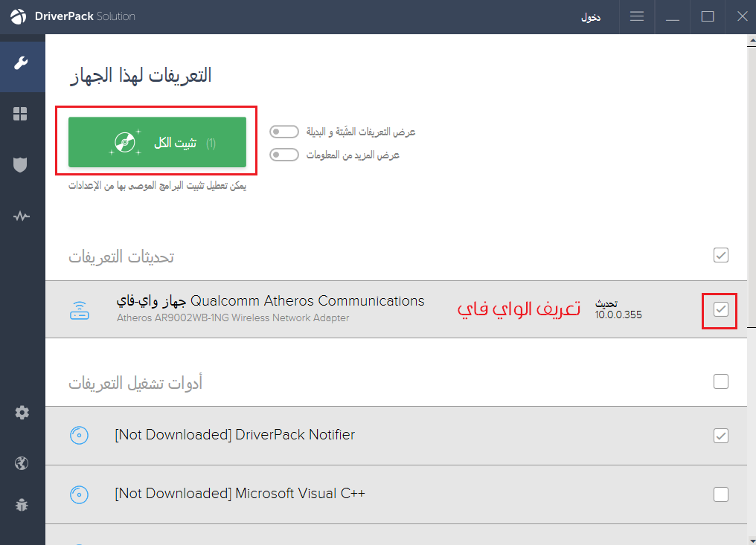
Task: Uncheck the Qualcomm Atheros driver checkbox
Action: (x=721, y=309)
